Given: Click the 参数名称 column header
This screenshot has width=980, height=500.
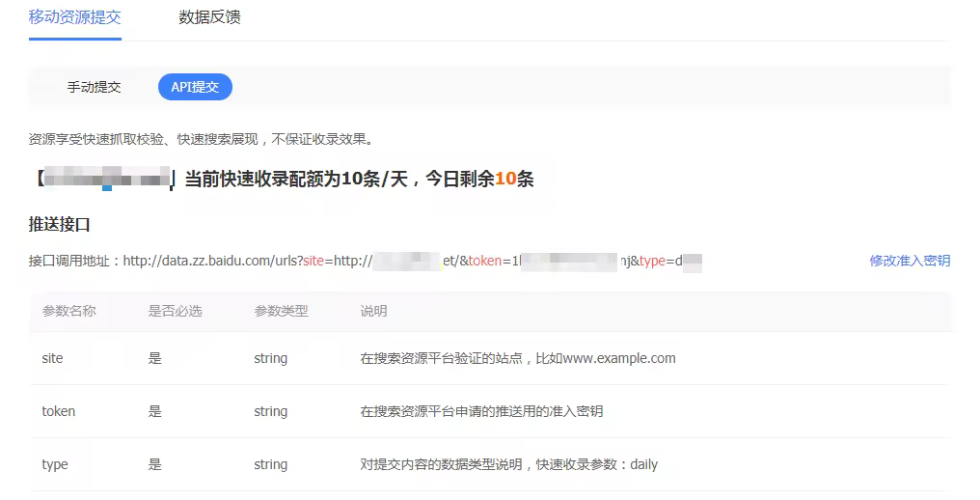Looking at the screenshot, I should 68,311.
